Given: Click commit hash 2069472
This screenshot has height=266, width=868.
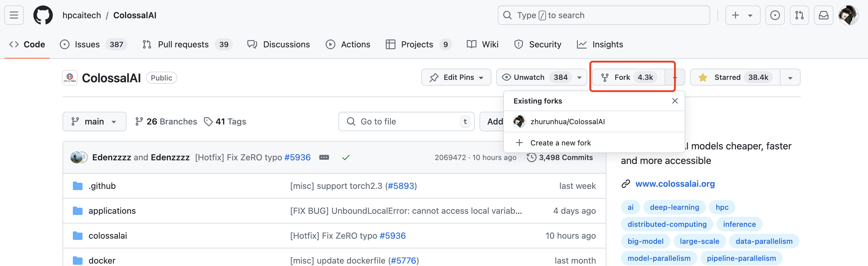Looking at the screenshot, I should (450, 157).
